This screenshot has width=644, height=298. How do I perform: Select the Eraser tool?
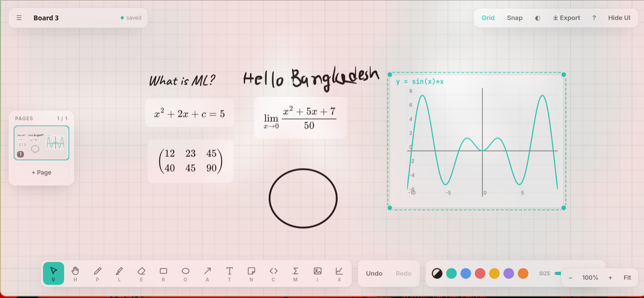point(142,273)
